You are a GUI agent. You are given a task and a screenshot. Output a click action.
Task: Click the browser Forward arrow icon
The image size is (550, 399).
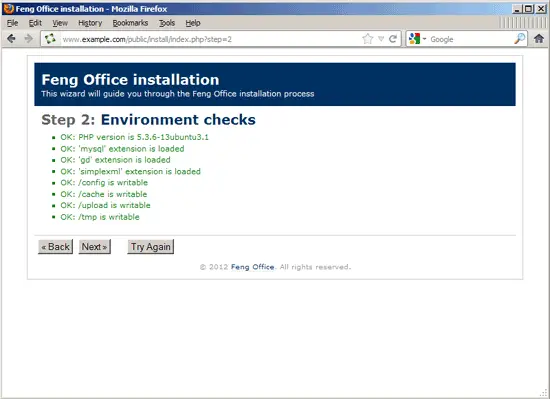28,39
